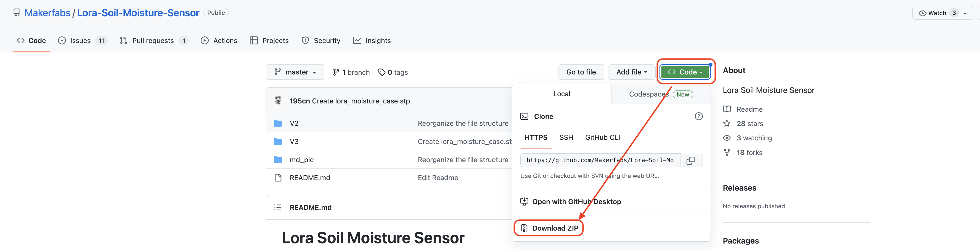Click the Clone help question mark icon
This screenshot has height=251, width=980.
click(698, 116)
